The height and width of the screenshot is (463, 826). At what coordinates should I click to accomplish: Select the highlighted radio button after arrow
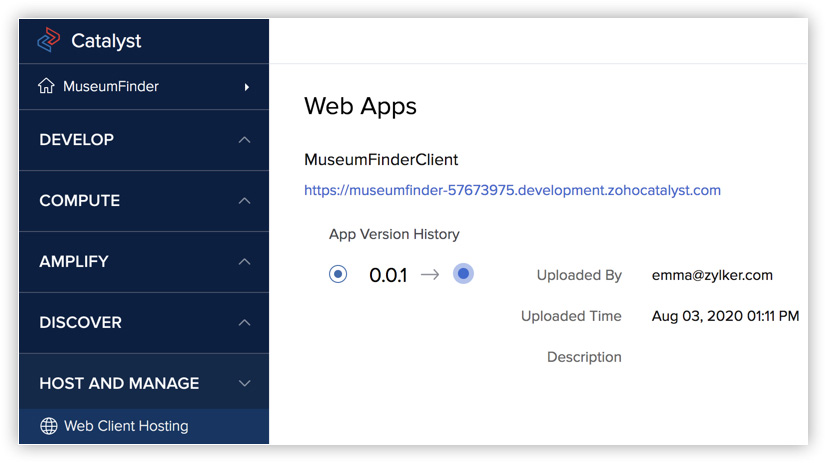[463, 274]
